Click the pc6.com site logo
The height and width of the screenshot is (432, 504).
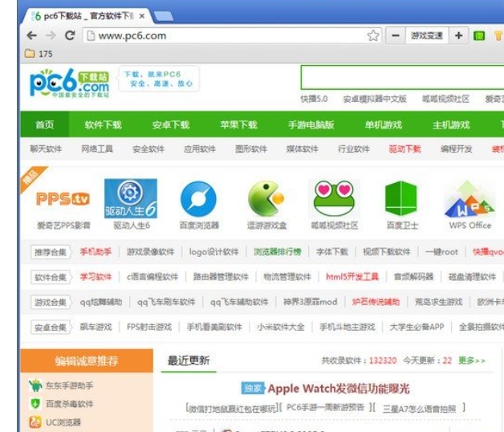point(70,83)
